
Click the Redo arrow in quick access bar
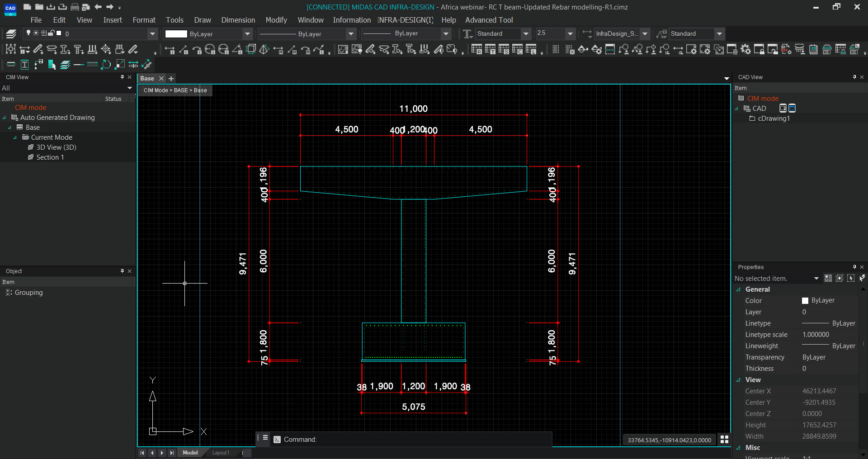110,7
